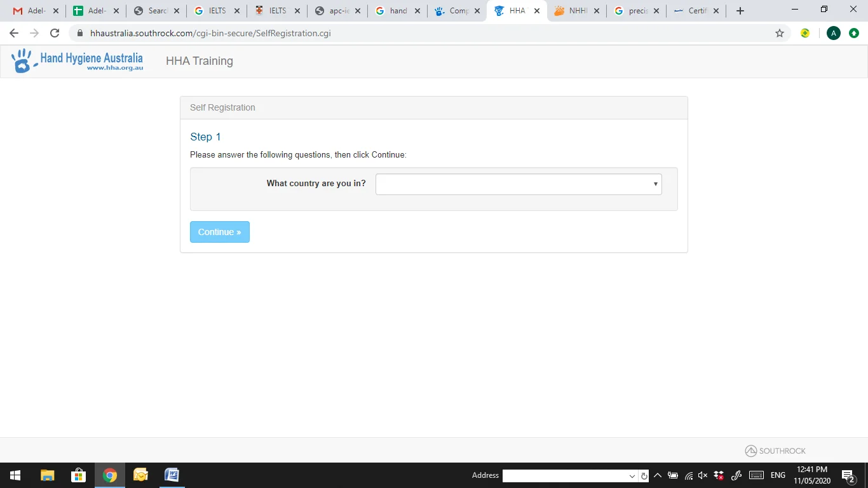Image resolution: width=868 pixels, height=488 pixels.
Task: Reload the current page
Action: point(55,33)
